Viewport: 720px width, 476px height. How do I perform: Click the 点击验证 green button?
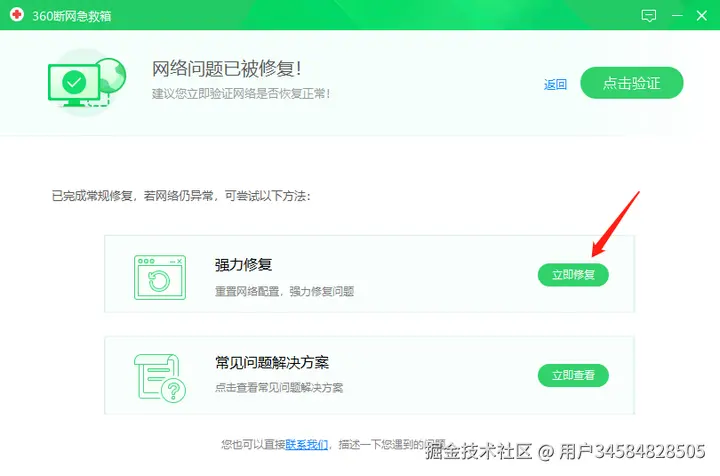pos(631,83)
